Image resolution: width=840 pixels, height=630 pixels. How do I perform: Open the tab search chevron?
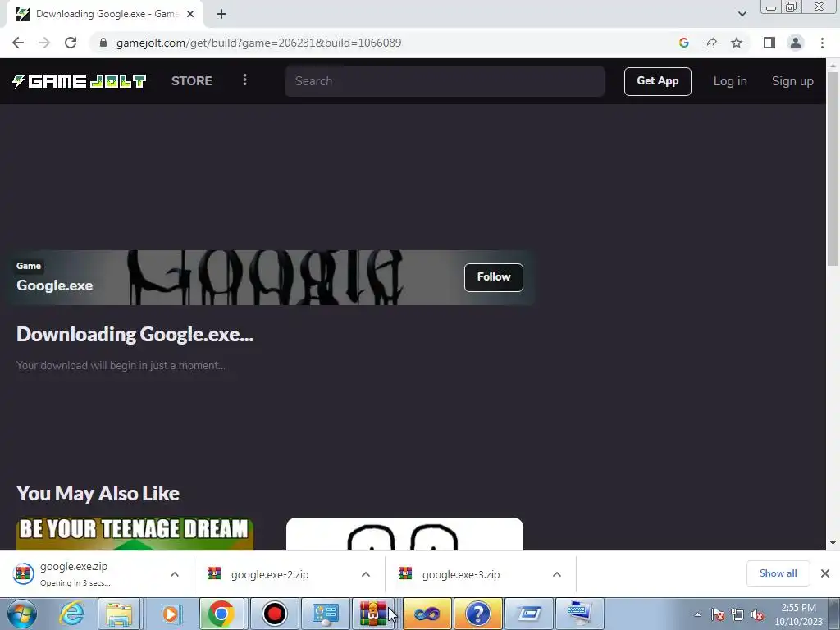point(742,14)
